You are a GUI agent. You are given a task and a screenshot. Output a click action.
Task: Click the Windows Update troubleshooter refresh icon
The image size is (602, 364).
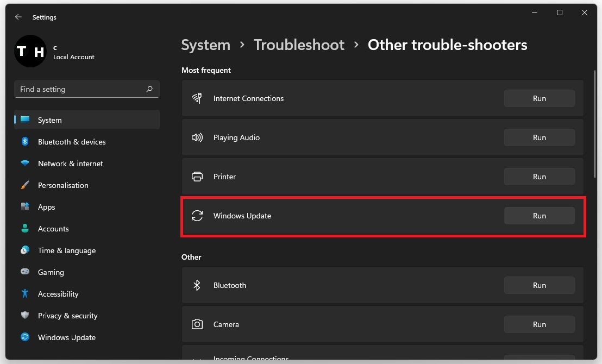pos(197,216)
